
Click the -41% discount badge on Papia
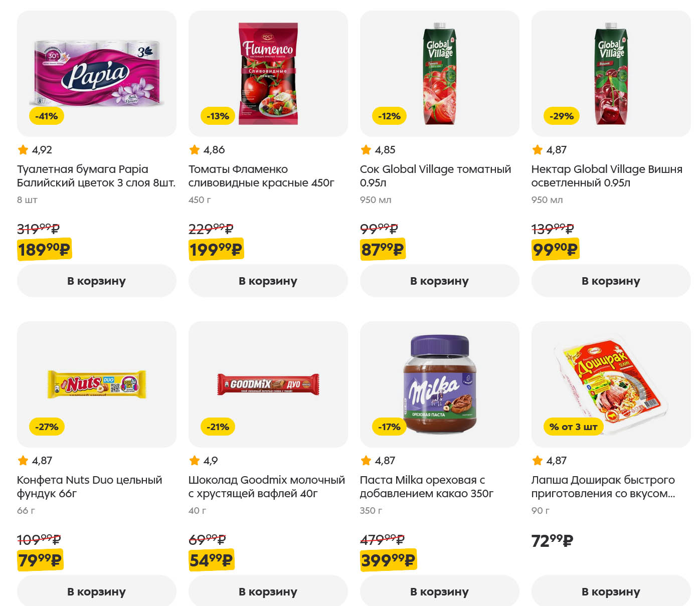47,116
